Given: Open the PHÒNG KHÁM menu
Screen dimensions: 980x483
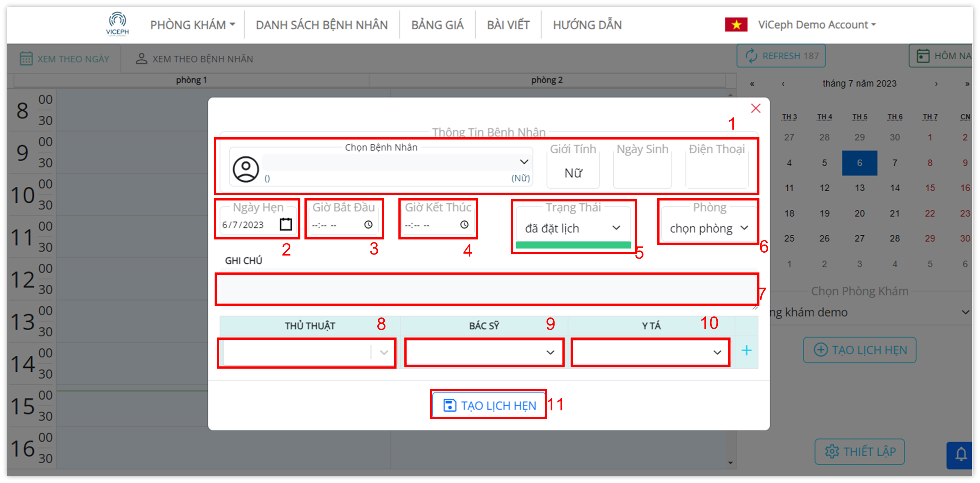Looking at the screenshot, I should (x=193, y=25).
